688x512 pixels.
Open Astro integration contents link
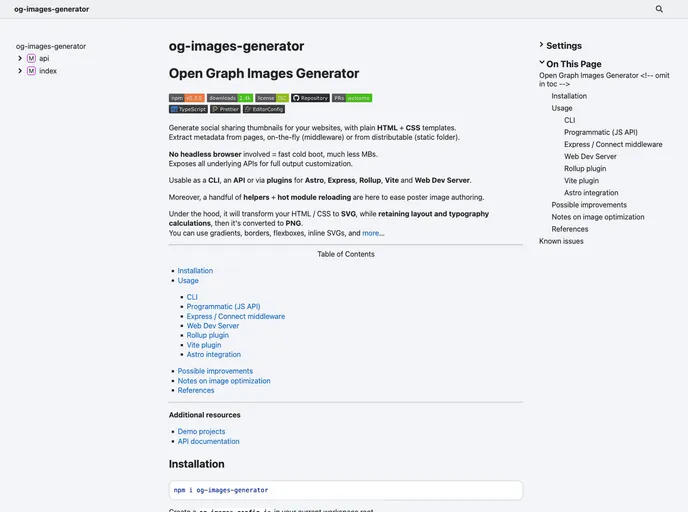[214, 354]
